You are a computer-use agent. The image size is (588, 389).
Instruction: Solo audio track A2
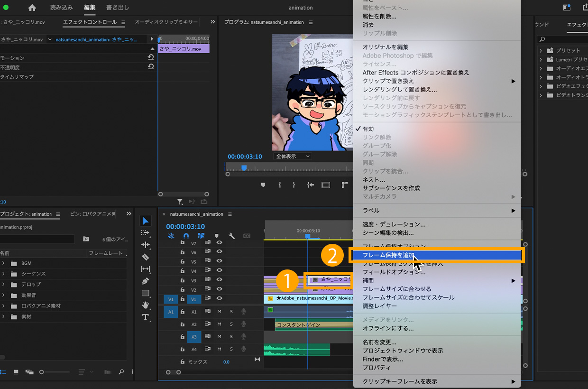click(231, 324)
